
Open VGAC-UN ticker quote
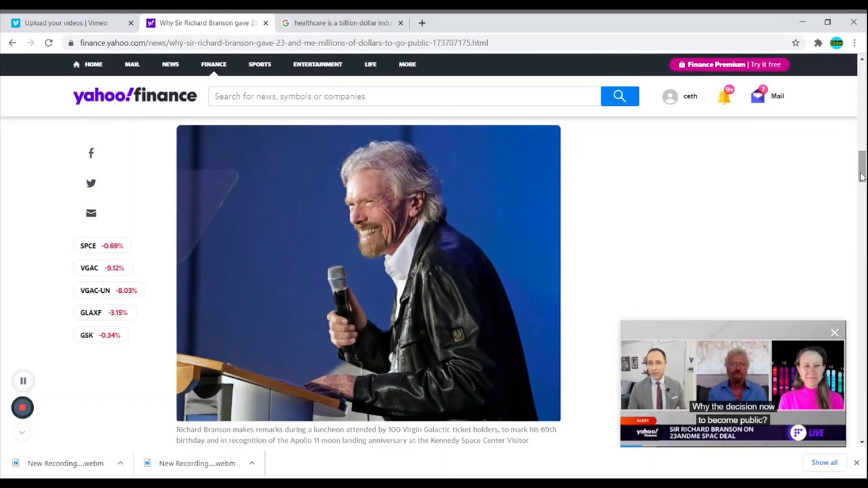coord(108,291)
